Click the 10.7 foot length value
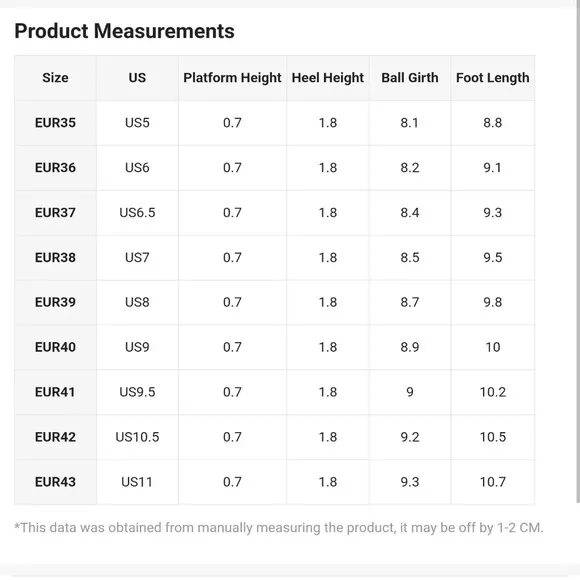This screenshot has width=580, height=580. 493,482
